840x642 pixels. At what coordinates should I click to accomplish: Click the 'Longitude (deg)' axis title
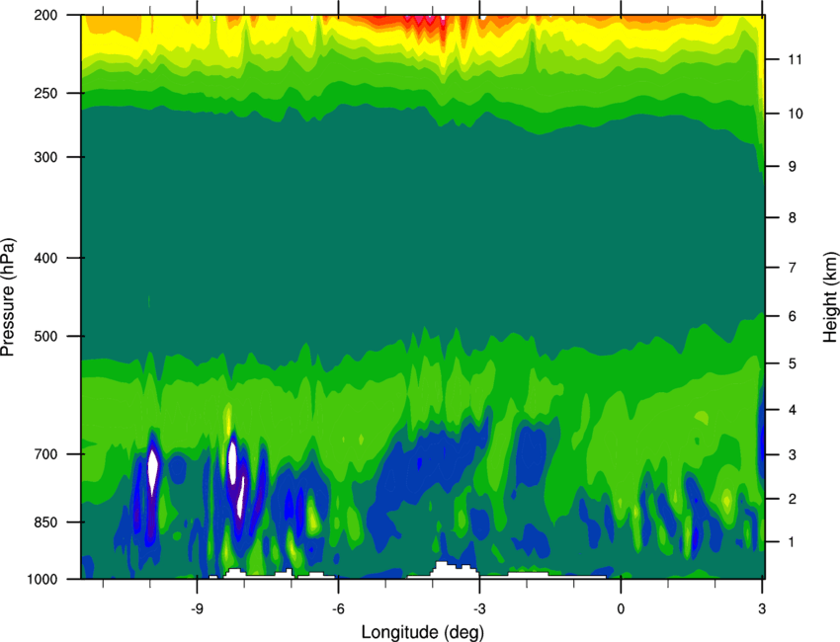[x=423, y=632]
